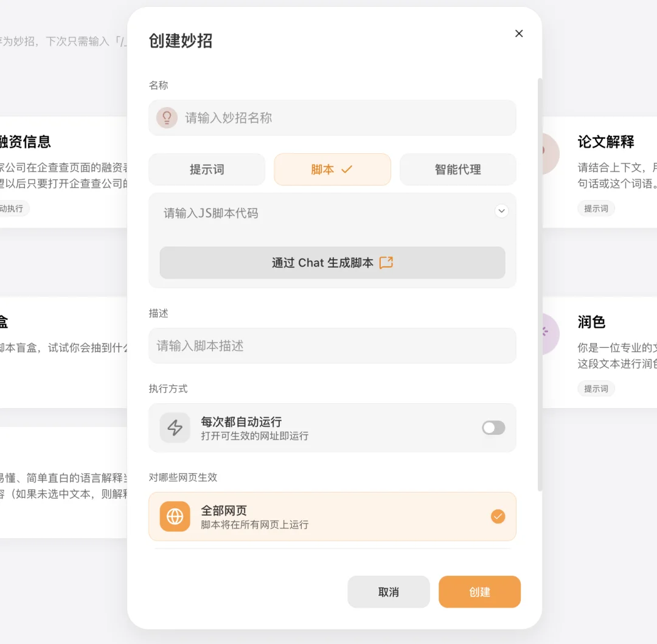Click the lightning bolt icon beside 每次都自动运行
The image size is (657, 644).
coord(175,428)
